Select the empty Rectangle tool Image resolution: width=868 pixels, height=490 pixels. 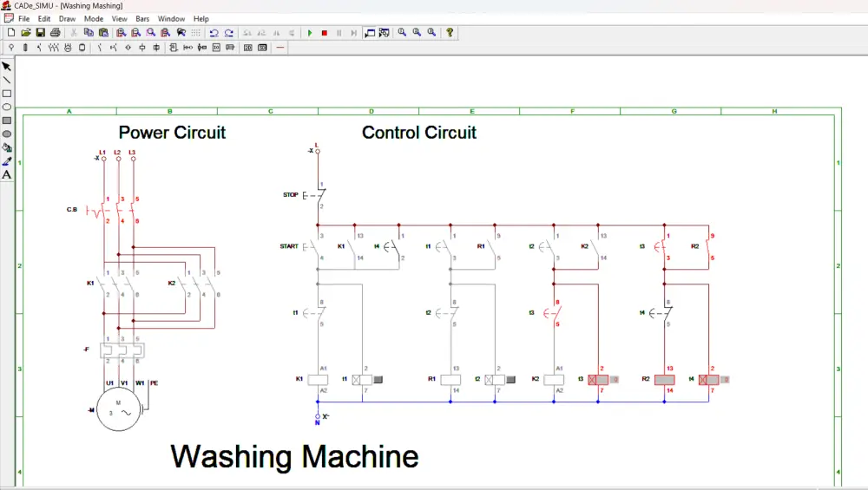coord(7,94)
